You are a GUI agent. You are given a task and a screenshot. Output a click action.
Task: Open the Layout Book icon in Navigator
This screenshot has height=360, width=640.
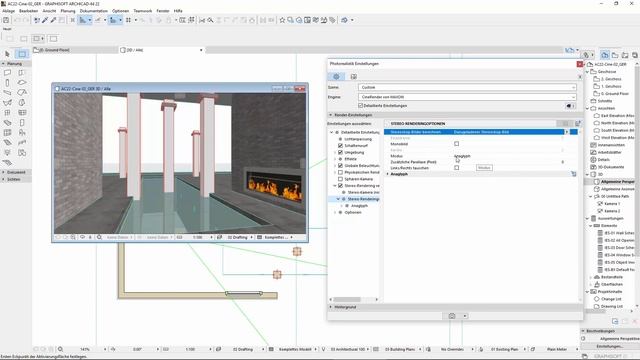(x=625, y=55)
